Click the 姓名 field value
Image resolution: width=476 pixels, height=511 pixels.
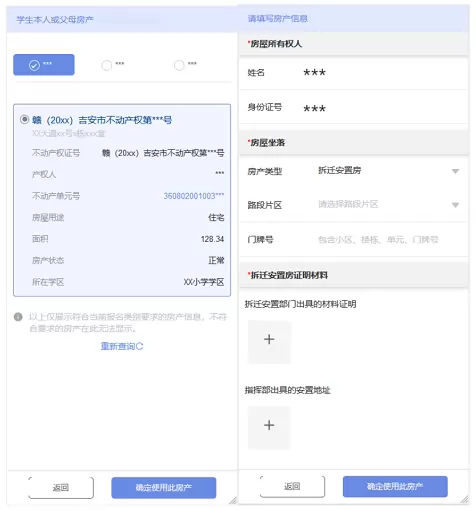click(x=314, y=72)
